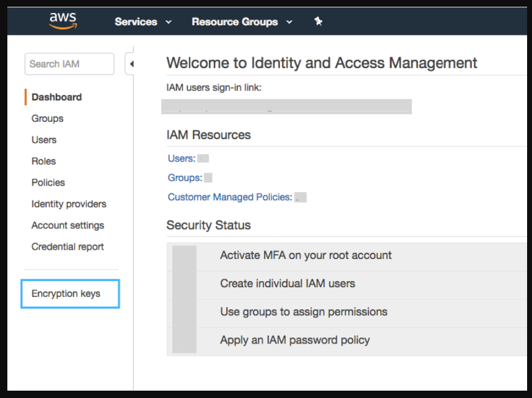Viewport: 532px width, 398px height.
Task: Click the AWS logo home icon
Action: (x=63, y=21)
